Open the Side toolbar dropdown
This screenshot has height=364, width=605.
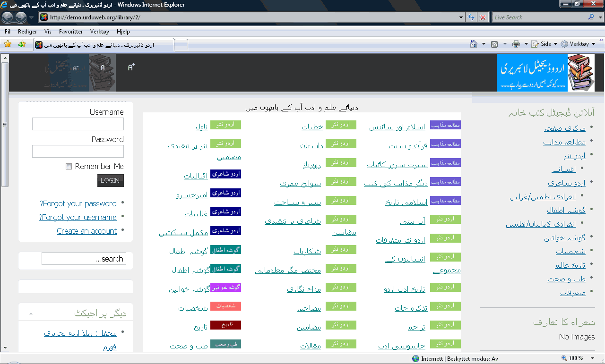[x=544, y=44]
